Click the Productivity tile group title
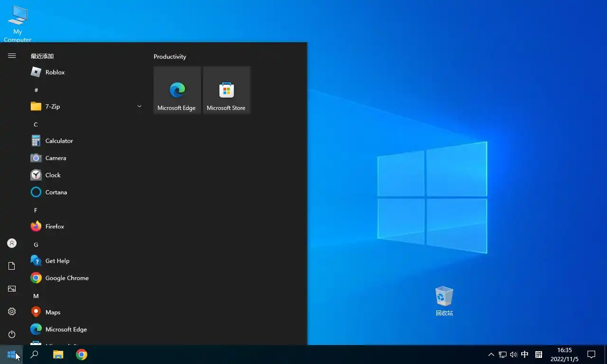607x364 pixels. tap(170, 56)
